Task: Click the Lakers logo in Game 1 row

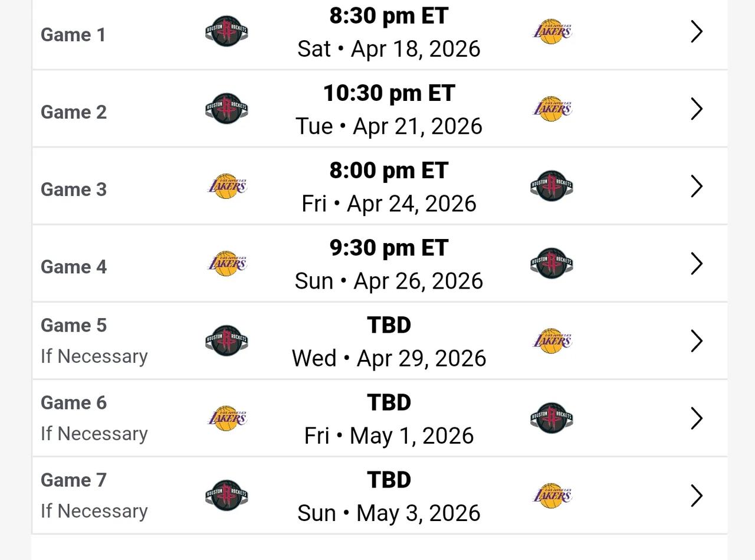Action: click(552, 31)
